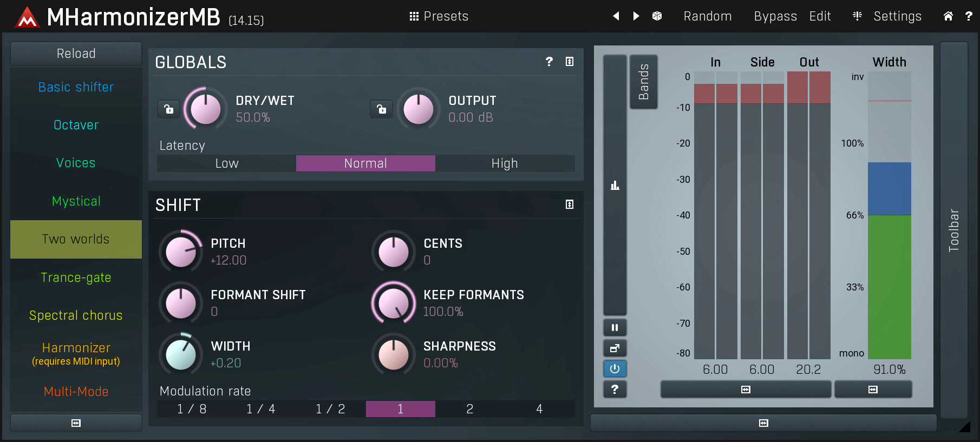Click the histogram icon on meter strip
The image size is (980, 442).
(x=615, y=186)
